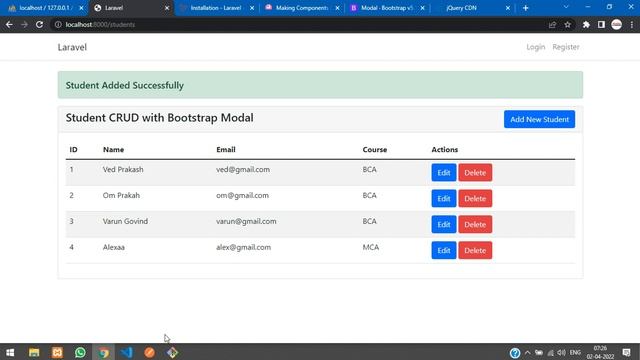
Task: Delete student Varun Govind
Action: coord(475,224)
